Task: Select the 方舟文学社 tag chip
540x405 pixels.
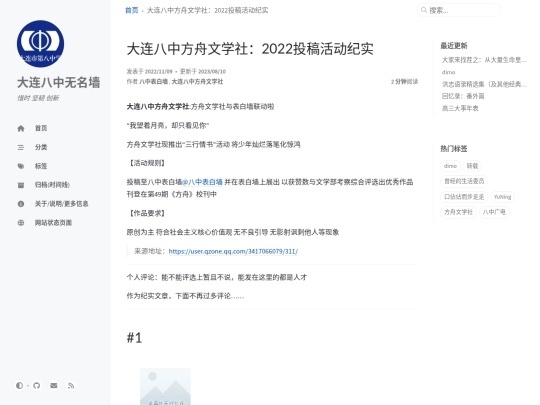Action: (458, 212)
